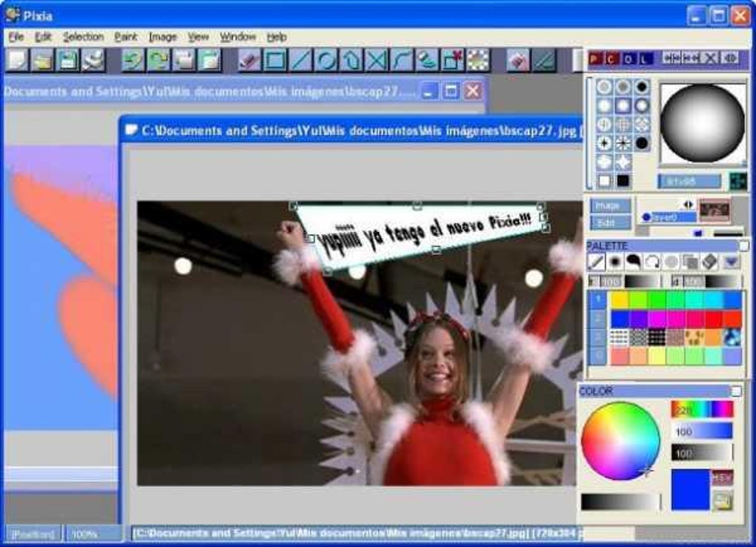The width and height of the screenshot is (756, 547).
Task: Select the diamond eraser icon in PALETTE panel
Action: coord(709,262)
